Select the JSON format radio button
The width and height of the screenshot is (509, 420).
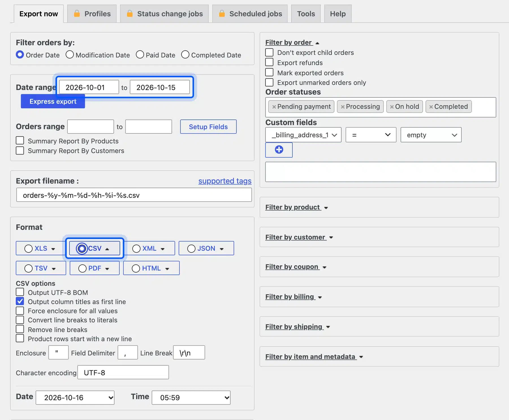(x=191, y=249)
